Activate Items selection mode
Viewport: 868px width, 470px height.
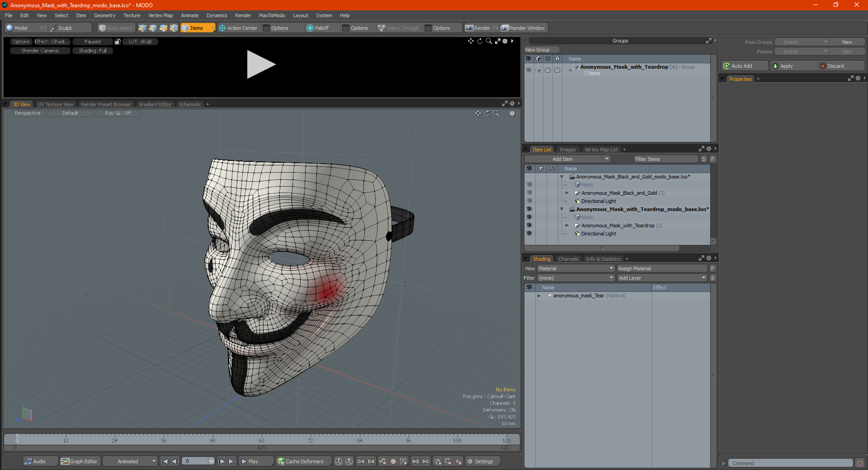pos(198,28)
